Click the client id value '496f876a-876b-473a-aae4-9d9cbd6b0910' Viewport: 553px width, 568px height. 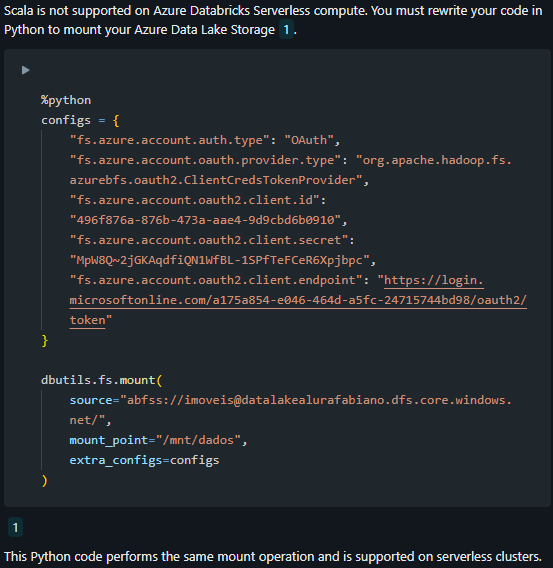[205, 220]
